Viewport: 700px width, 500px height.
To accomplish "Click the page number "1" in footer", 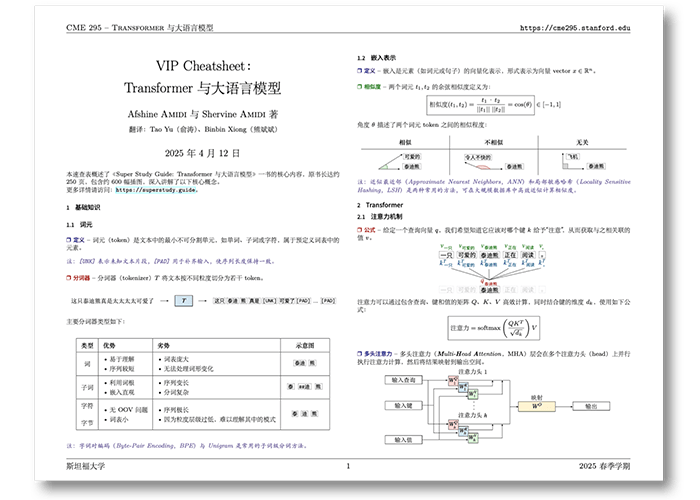I will 348,466.
